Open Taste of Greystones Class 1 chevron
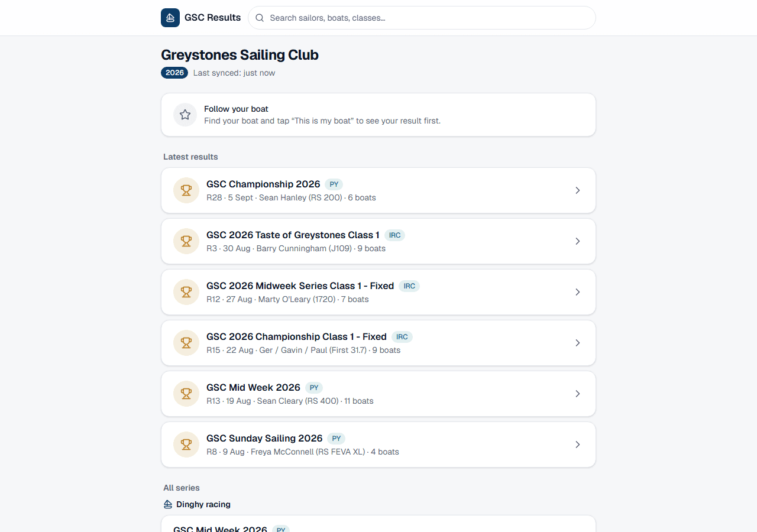Viewport: 757px width, 532px height. tap(578, 241)
